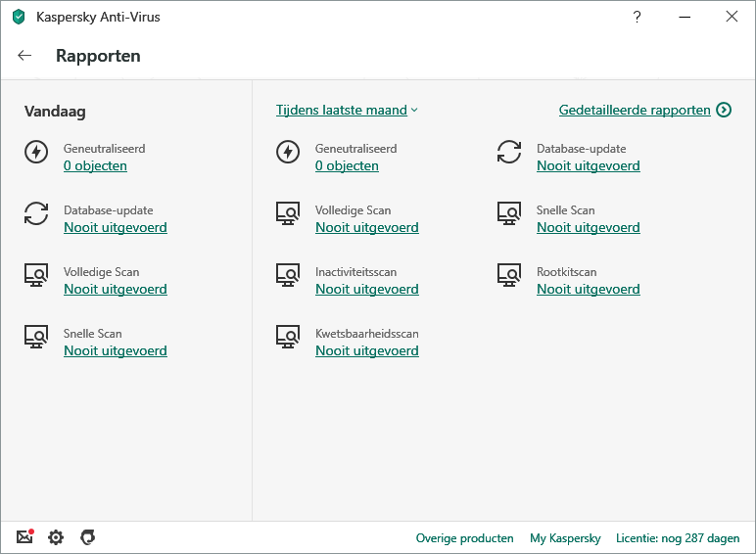Open settings gear icon in bottom bar

[56, 537]
